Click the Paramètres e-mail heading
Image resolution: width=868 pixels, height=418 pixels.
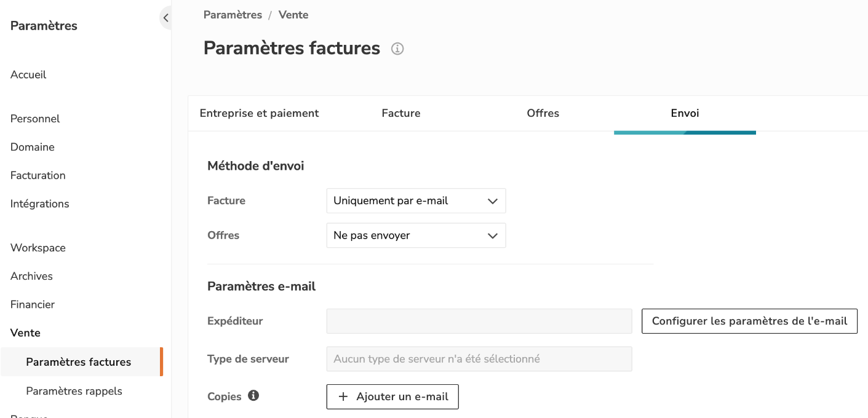[261, 286]
